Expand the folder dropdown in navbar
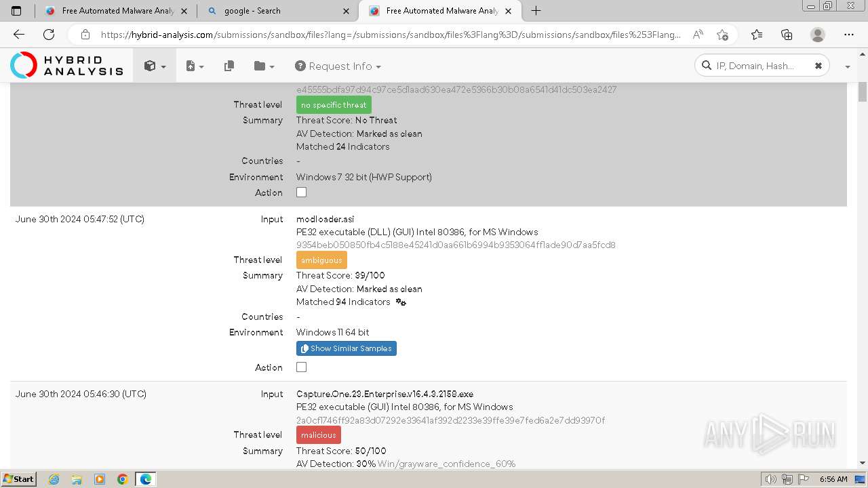This screenshot has width=868, height=488. (264, 66)
